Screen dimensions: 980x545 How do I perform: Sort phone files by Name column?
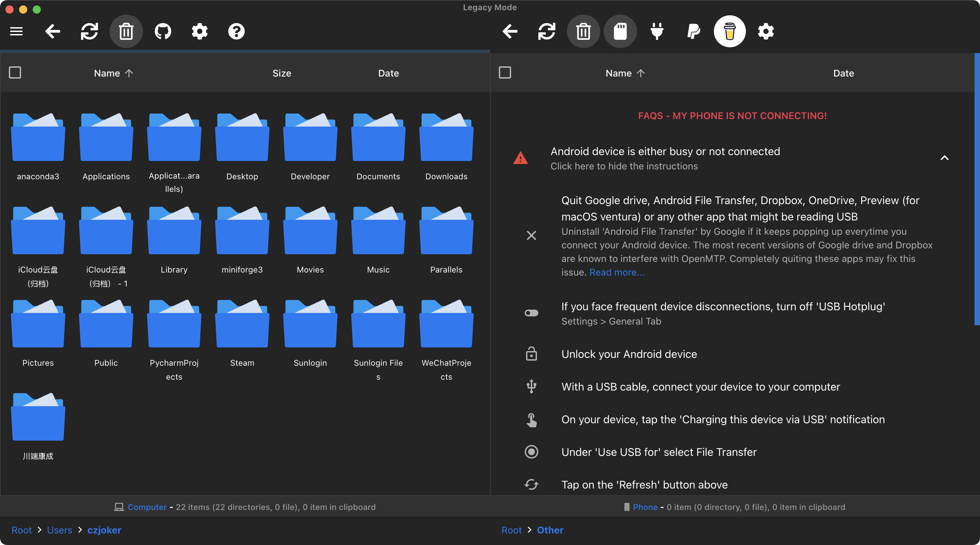coord(619,73)
